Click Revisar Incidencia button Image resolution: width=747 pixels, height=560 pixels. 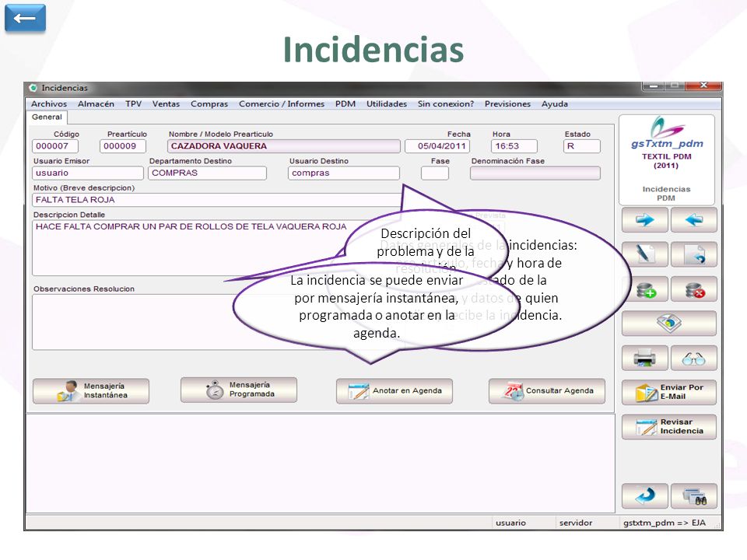click(669, 427)
